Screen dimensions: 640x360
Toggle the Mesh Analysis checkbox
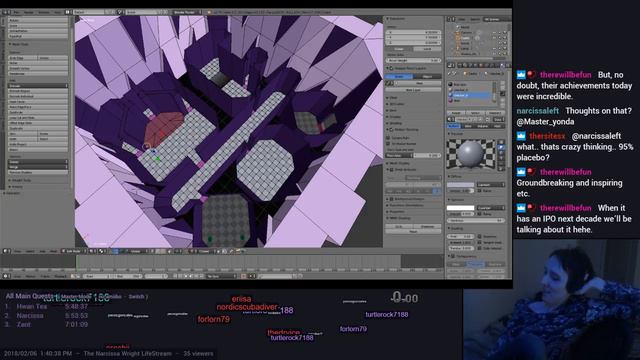click(x=391, y=170)
